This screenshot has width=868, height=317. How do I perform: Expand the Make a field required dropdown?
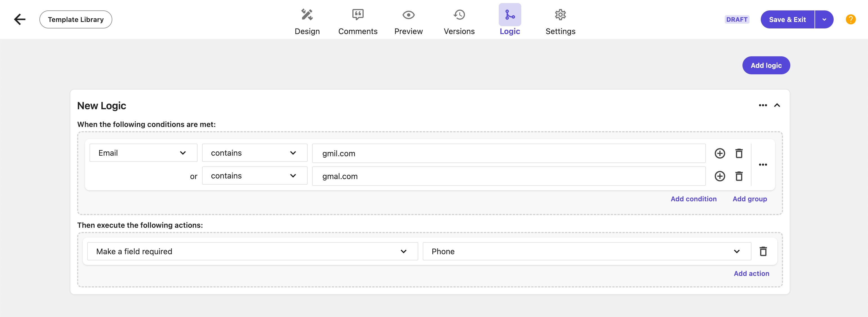pyautogui.click(x=404, y=251)
